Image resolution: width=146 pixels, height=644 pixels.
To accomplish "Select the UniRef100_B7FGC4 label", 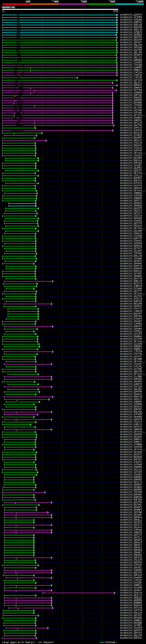I will tap(131, 183).
